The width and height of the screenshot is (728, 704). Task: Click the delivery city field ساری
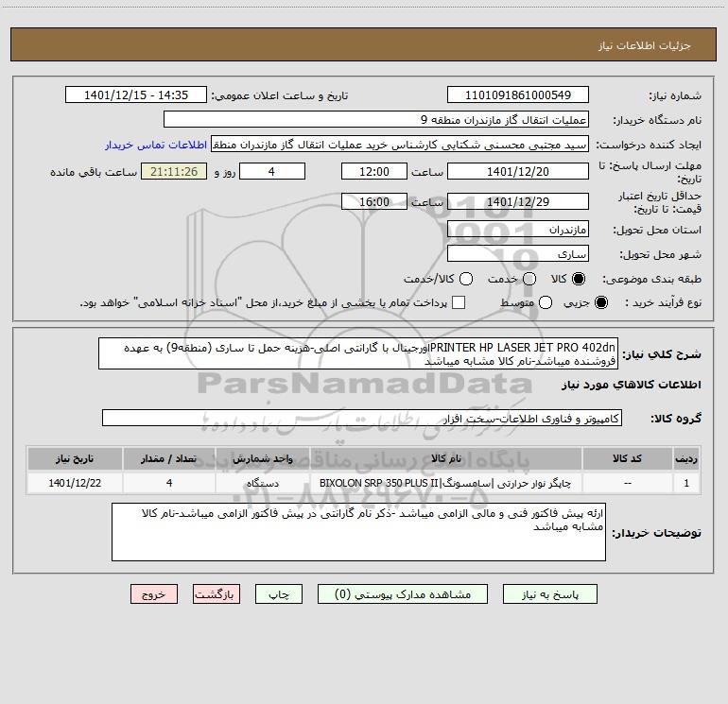click(518, 253)
